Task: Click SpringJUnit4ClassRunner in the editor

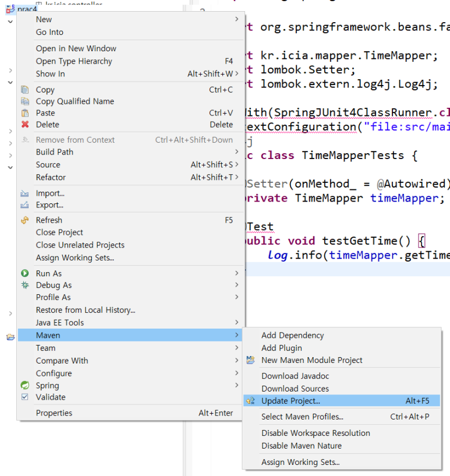Action: [x=353, y=113]
